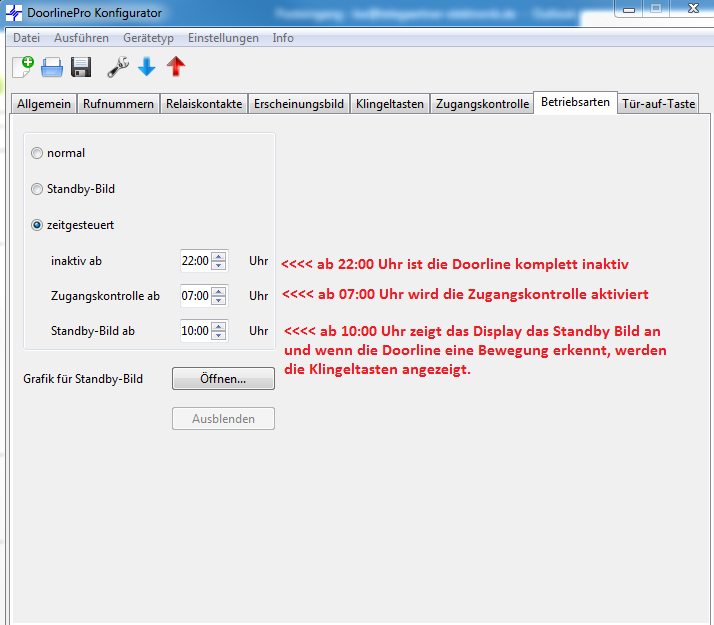The image size is (714, 625).
Task: Click the blue open/print tray icon
Action: point(52,67)
